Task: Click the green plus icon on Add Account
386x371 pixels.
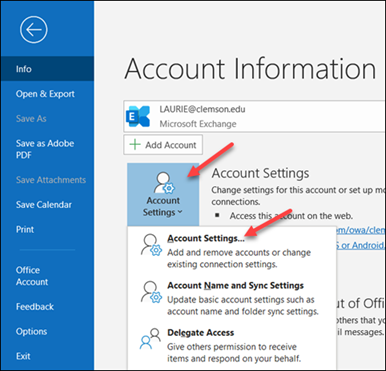Action: coord(135,145)
